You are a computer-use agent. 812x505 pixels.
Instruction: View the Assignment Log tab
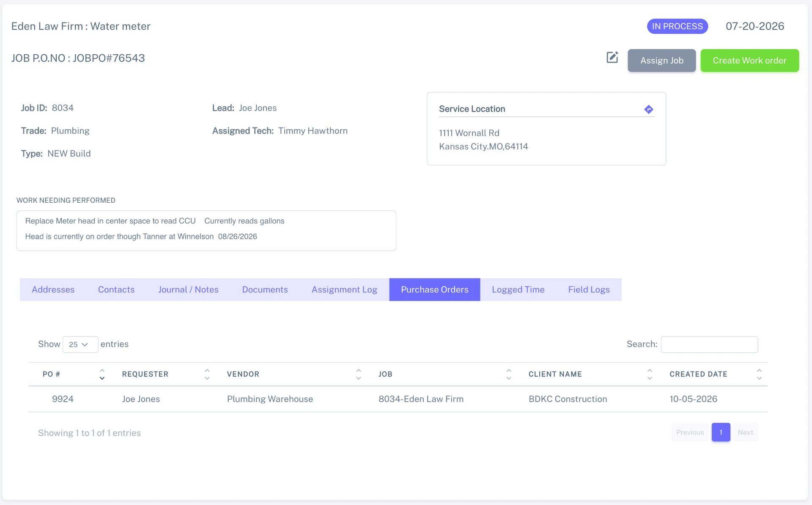344,290
